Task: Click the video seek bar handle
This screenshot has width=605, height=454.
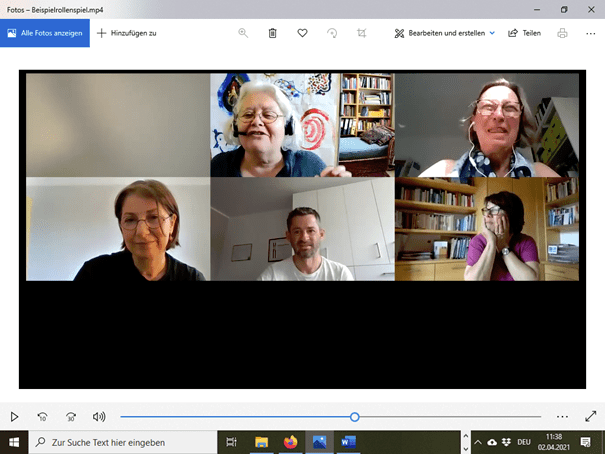Action: coord(354,416)
